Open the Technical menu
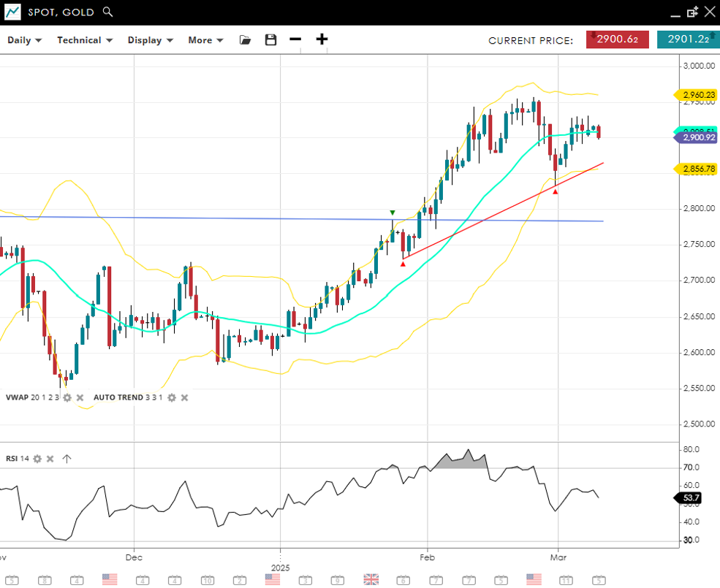This screenshot has height=588, width=720. point(85,40)
